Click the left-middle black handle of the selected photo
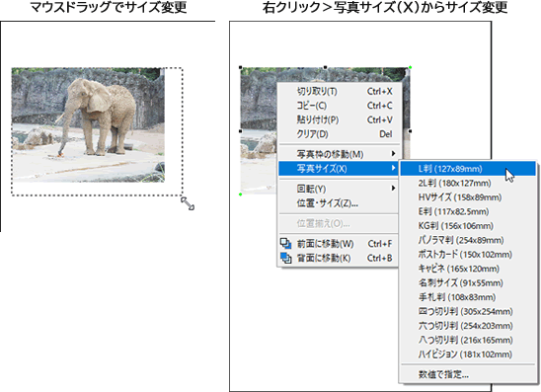The image size is (541, 392). coord(241,131)
